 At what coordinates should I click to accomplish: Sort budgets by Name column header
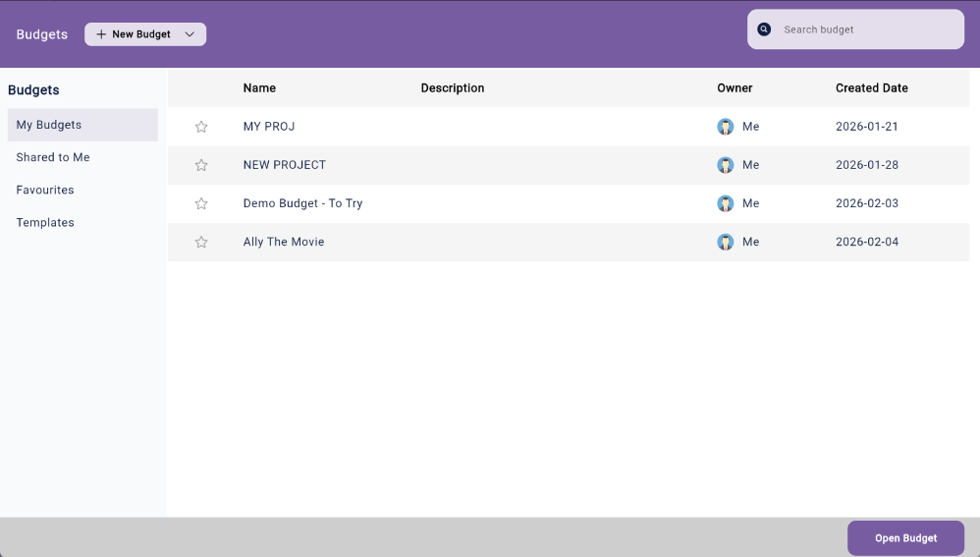259,87
